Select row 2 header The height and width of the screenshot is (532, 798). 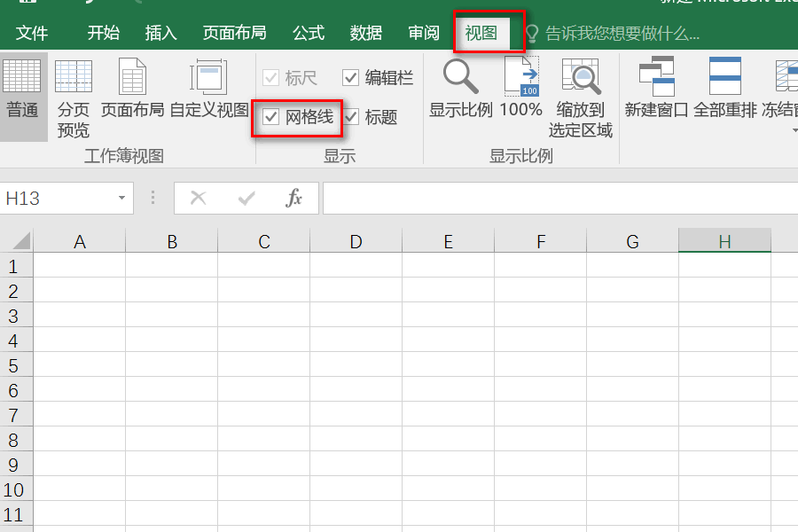point(16,291)
